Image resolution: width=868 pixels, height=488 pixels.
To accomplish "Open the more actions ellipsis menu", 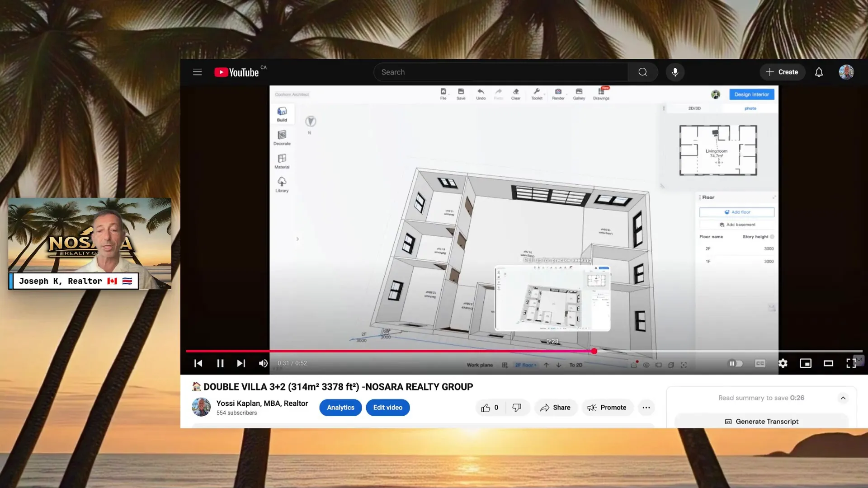I will pos(646,408).
